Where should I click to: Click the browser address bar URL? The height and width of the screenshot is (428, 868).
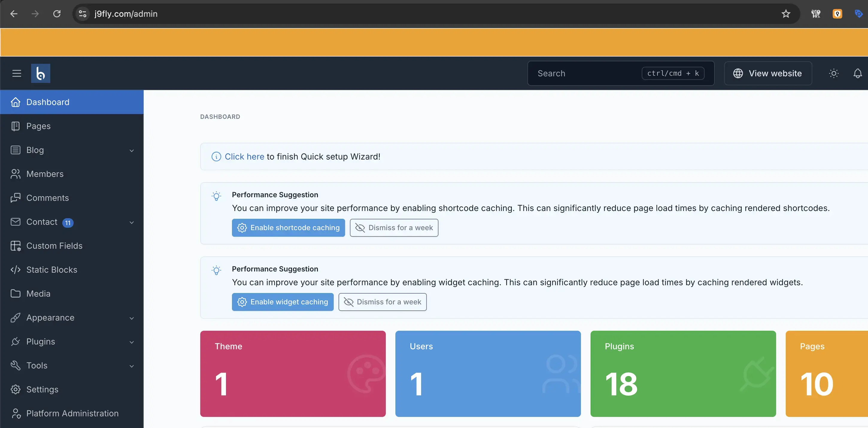coord(126,14)
